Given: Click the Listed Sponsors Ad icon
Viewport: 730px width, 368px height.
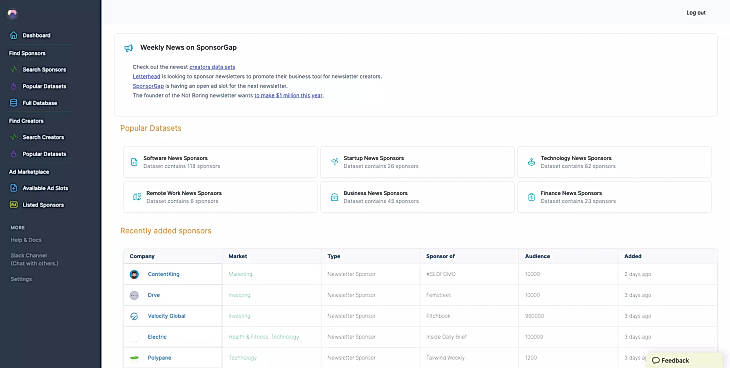Looking at the screenshot, I should click(x=14, y=205).
